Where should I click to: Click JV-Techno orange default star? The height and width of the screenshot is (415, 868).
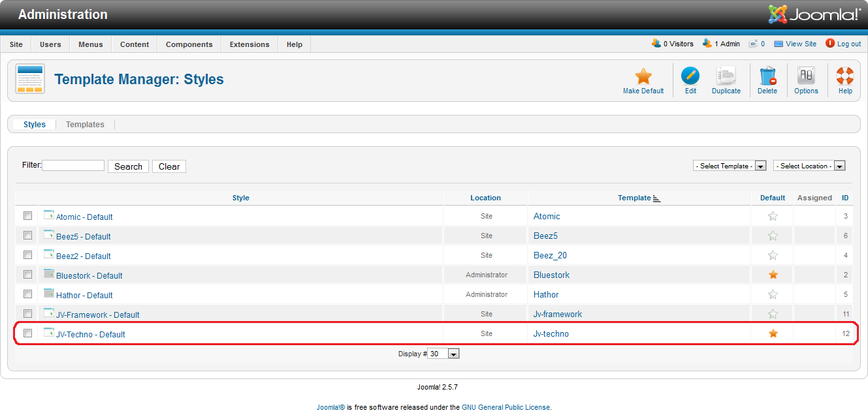(x=773, y=333)
